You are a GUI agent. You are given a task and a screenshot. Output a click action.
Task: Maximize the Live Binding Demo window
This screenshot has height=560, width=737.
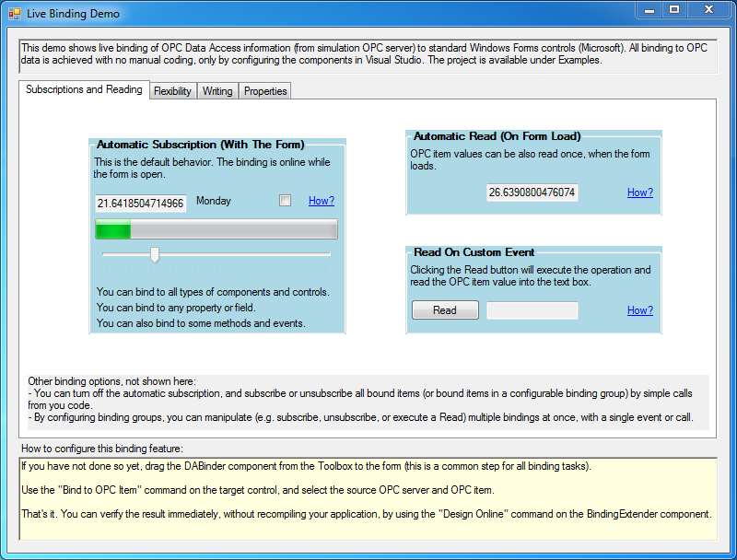pyautogui.click(x=674, y=10)
